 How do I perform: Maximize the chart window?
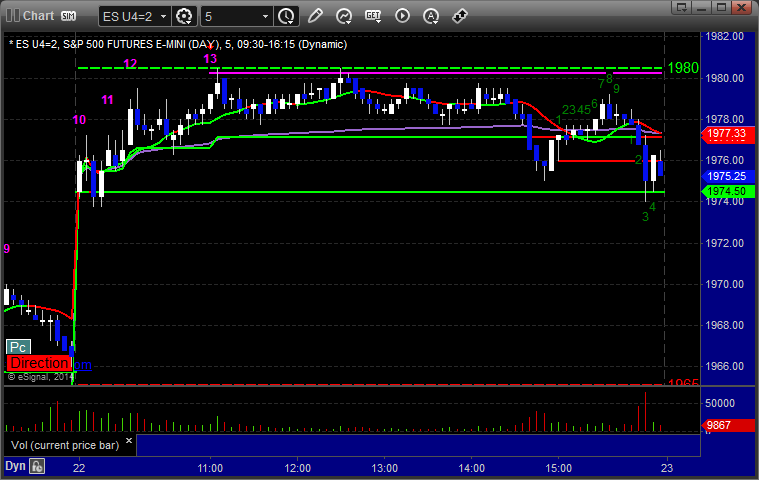pos(721,7)
